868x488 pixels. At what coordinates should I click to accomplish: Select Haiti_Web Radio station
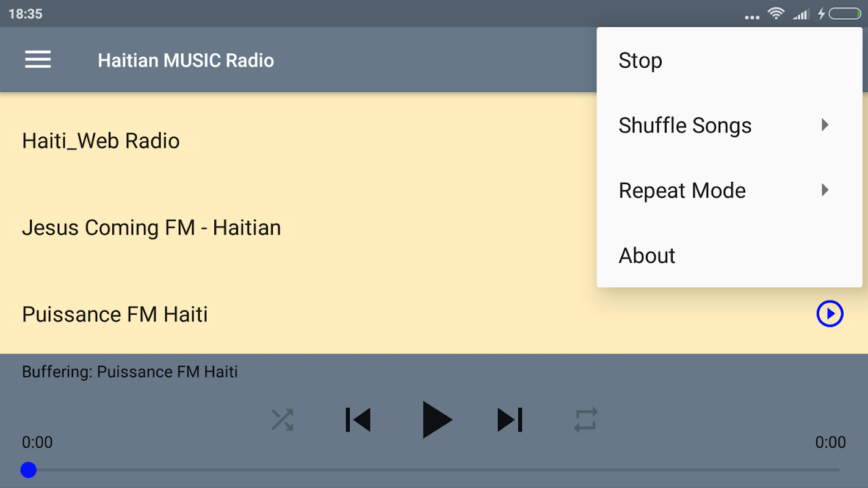coord(101,141)
